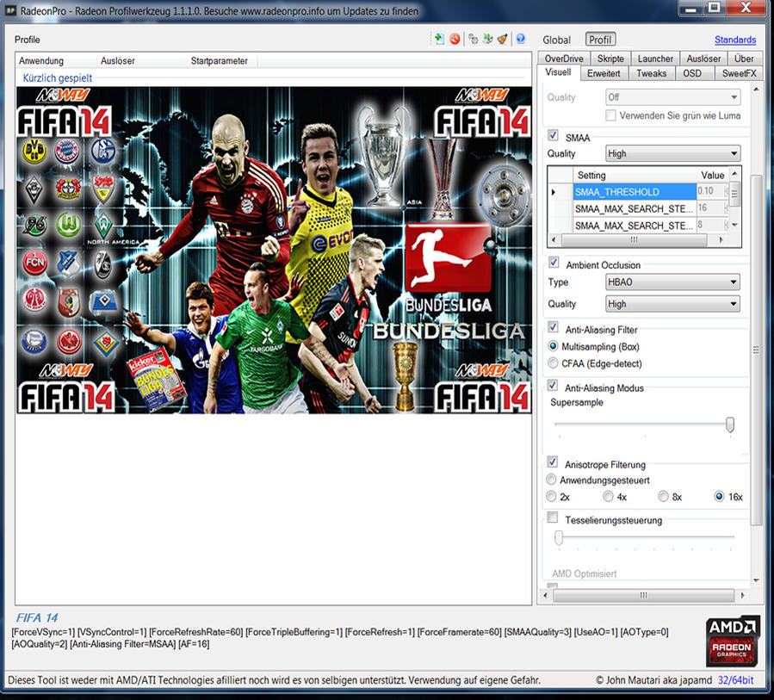This screenshot has height=700, width=774.
Task: Open Ambient Occlusion Quality dropdown
Action: (672, 304)
